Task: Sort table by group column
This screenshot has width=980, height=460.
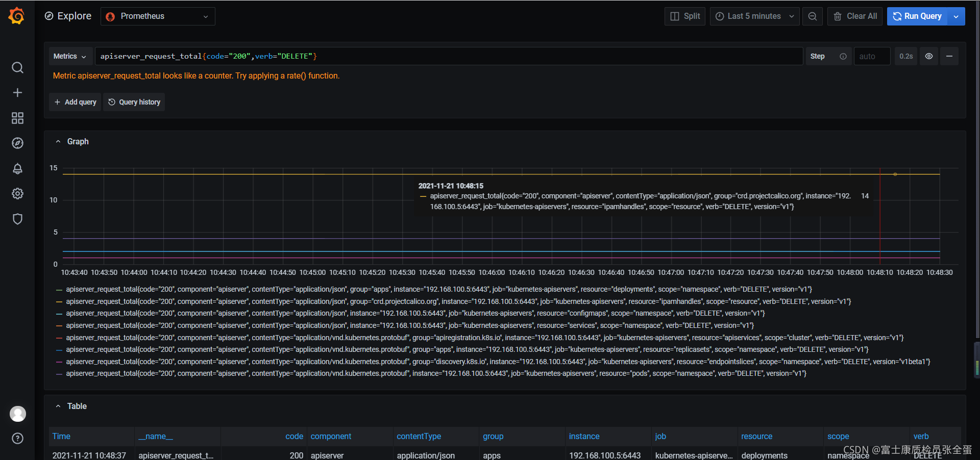Action: pos(493,436)
